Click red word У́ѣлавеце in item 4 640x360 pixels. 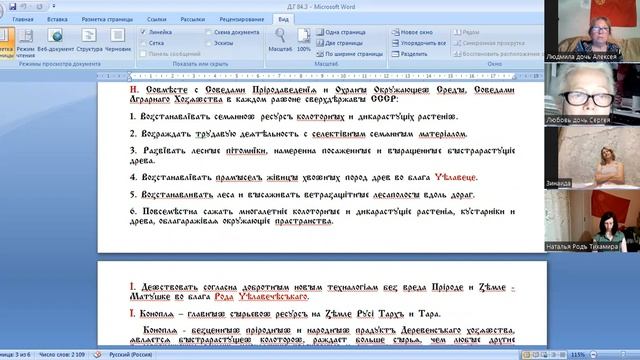pyautogui.click(x=456, y=178)
